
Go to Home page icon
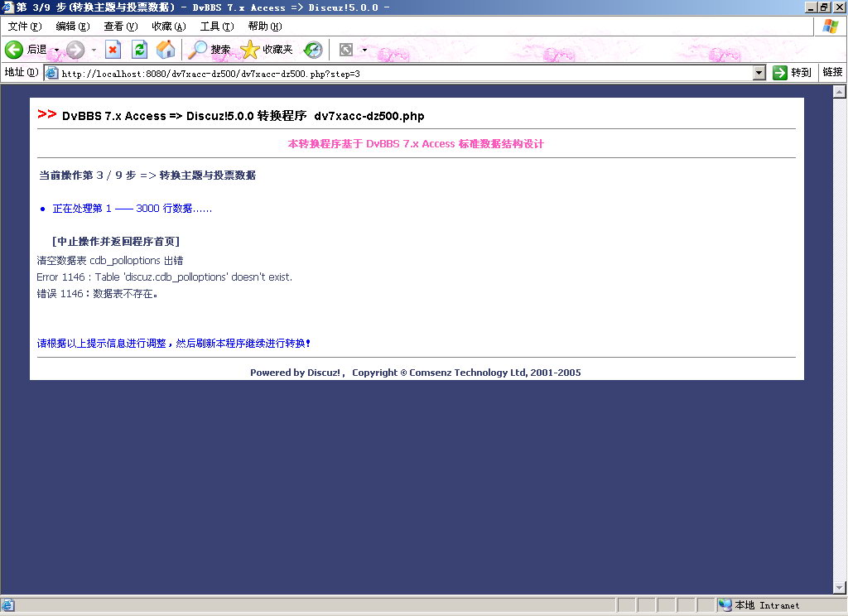[x=166, y=50]
